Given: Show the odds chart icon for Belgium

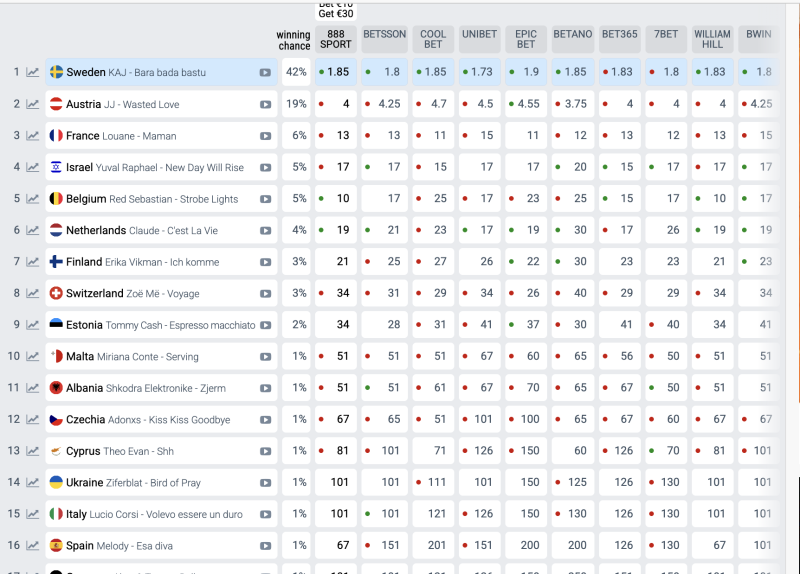Looking at the screenshot, I should point(33,199).
